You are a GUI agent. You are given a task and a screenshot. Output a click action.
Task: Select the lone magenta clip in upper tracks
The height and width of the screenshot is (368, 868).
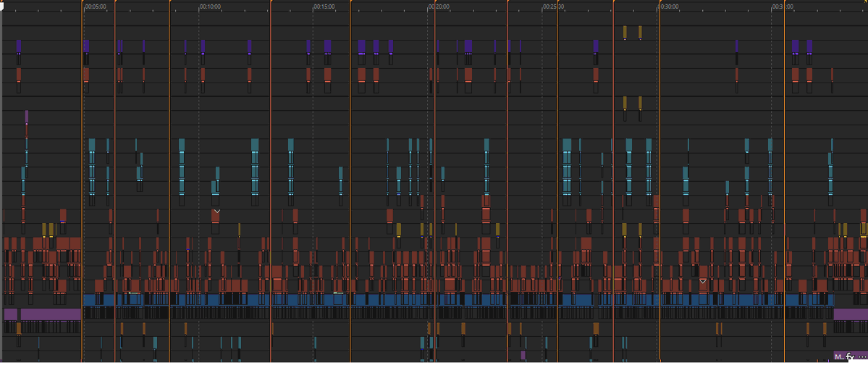coord(27,117)
